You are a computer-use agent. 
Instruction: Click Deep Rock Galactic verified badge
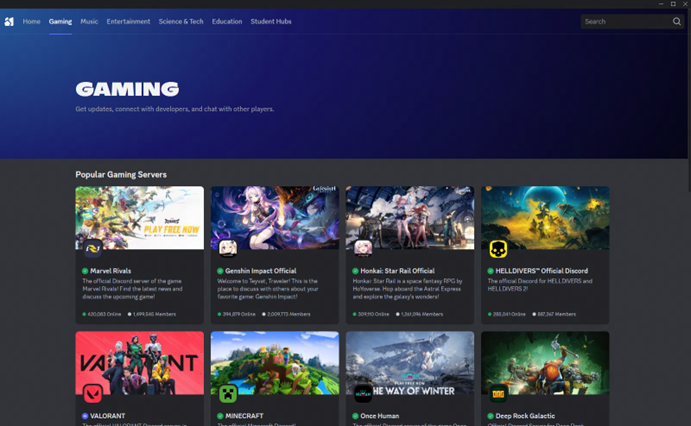click(x=490, y=416)
